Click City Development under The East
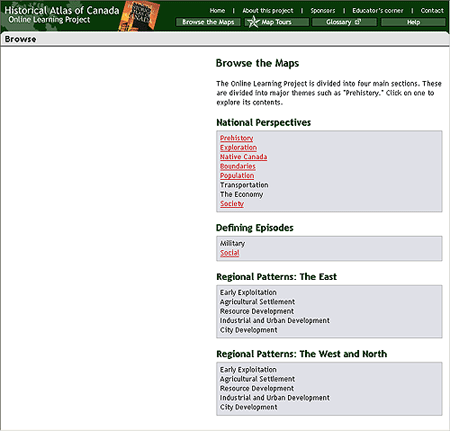Image resolution: width=450 pixels, height=431 pixels. [x=249, y=330]
